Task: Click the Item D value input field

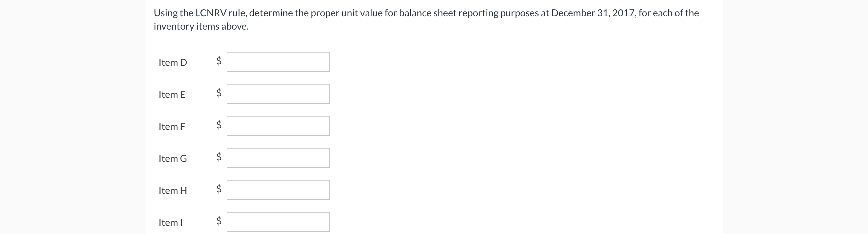Action: [278, 62]
